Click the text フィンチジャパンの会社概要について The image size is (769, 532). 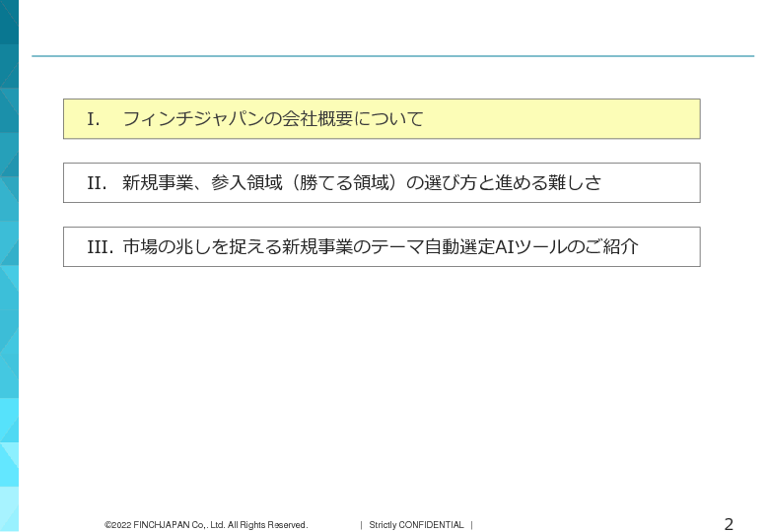pyautogui.click(x=272, y=119)
